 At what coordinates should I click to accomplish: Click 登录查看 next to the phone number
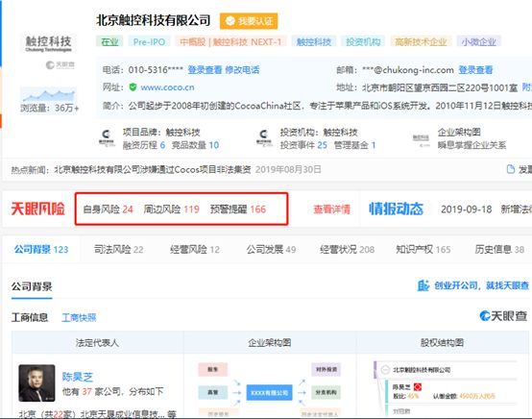point(205,70)
